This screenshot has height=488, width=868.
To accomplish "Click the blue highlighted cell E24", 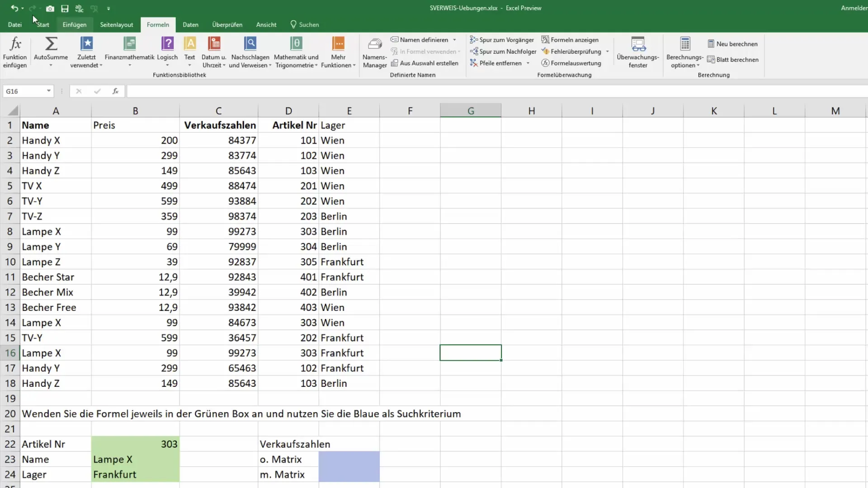I will point(349,474).
